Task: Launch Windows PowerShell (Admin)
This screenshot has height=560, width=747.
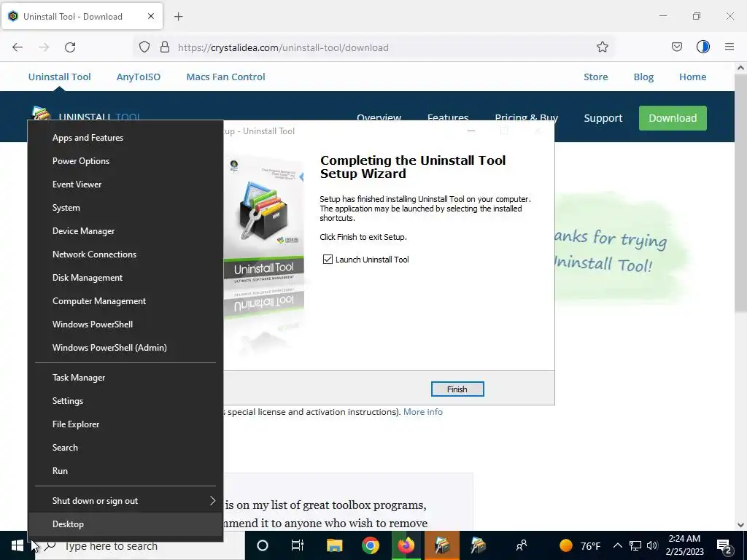Action: point(125,348)
